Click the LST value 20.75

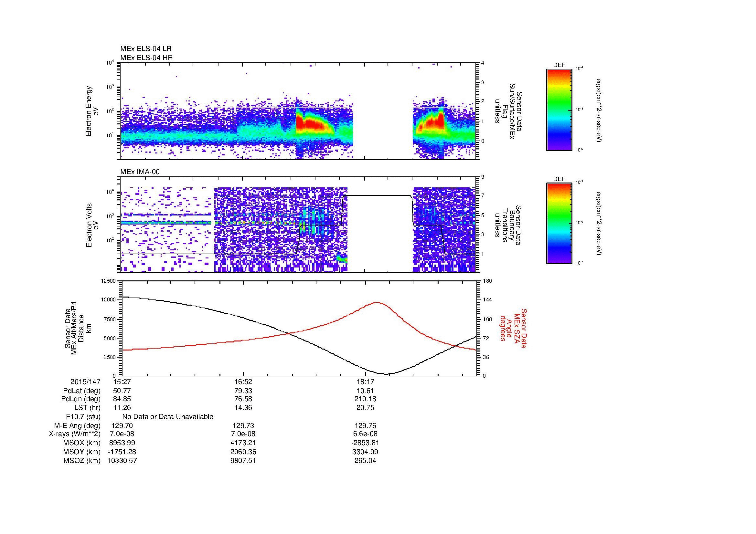pos(365,408)
